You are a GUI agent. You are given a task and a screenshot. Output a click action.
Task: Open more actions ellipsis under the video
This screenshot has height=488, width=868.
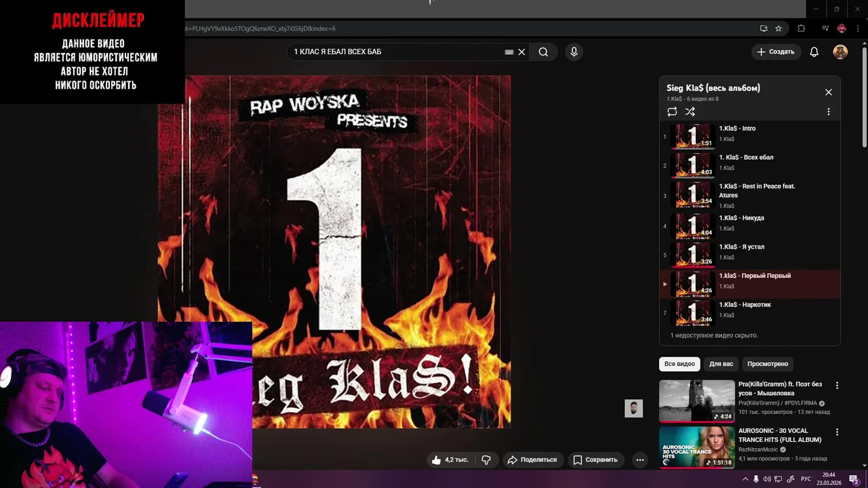point(639,460)
